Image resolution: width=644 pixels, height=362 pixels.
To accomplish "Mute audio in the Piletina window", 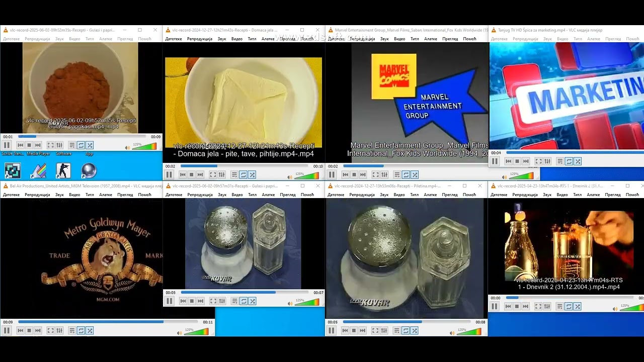I will click(452, 333).
